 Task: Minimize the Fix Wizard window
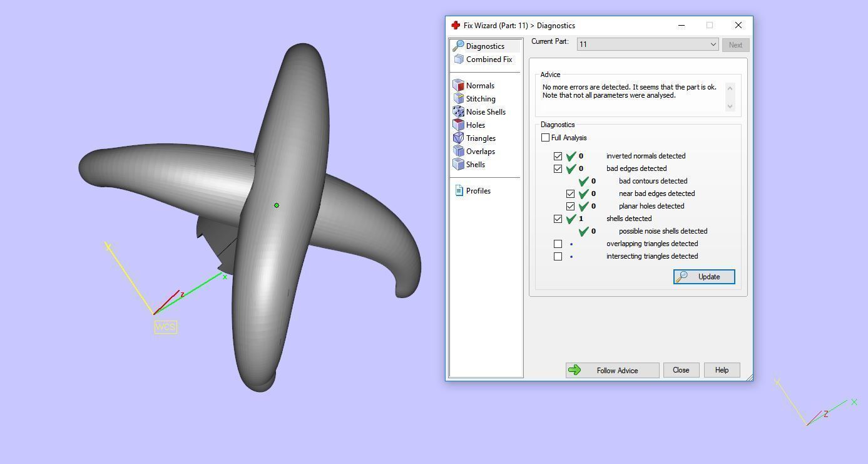[x=682, y=25]
